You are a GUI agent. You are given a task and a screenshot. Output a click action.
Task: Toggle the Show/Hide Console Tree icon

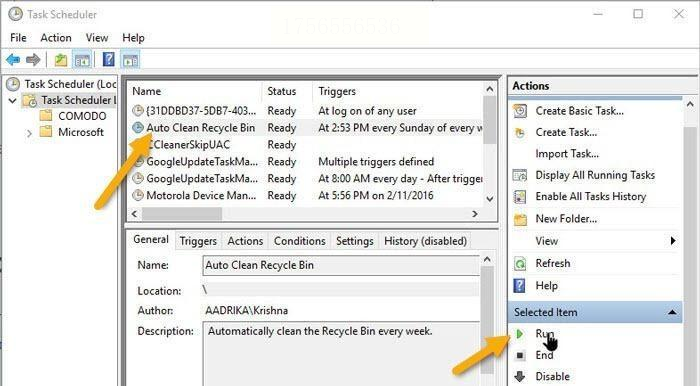[82, 60]
